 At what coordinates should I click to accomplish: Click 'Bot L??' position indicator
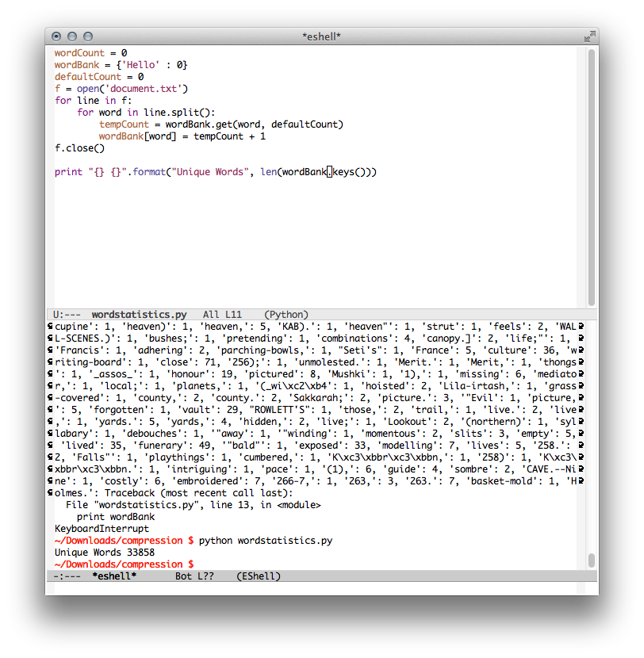[x=194, y=576]
